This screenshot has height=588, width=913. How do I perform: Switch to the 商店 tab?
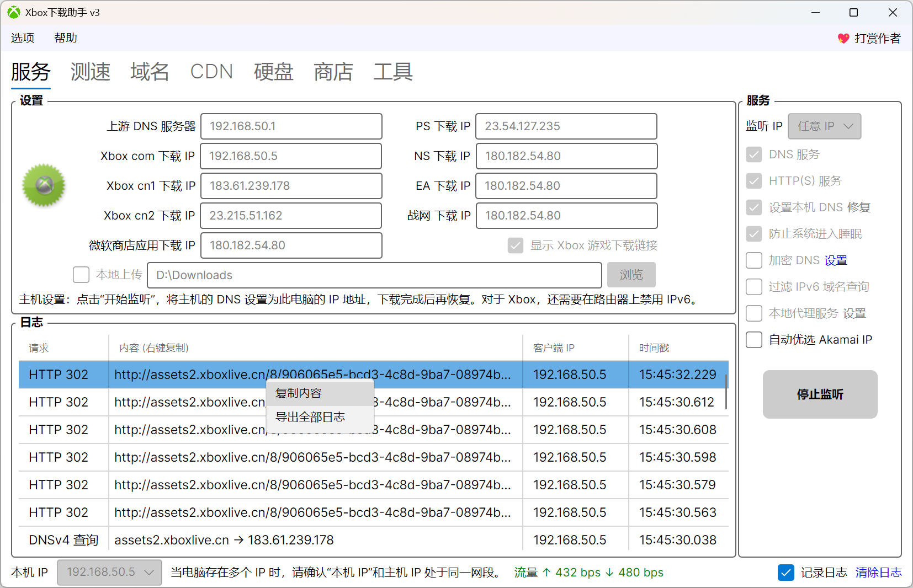tap(333, 72)
